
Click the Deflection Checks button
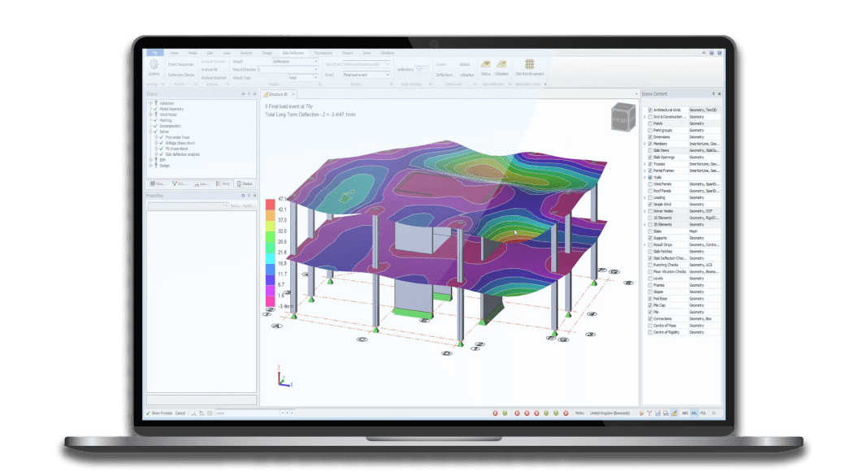[181, 75]
